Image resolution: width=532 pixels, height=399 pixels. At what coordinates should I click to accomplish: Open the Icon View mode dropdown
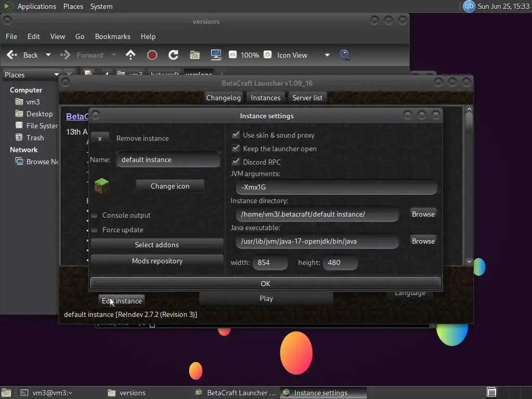coord(303,55)
